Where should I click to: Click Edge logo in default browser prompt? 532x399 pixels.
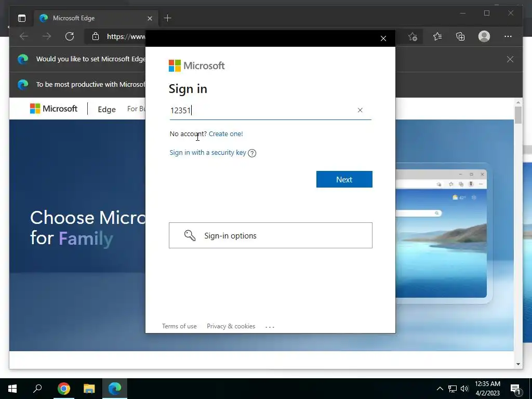pos(23,59)
